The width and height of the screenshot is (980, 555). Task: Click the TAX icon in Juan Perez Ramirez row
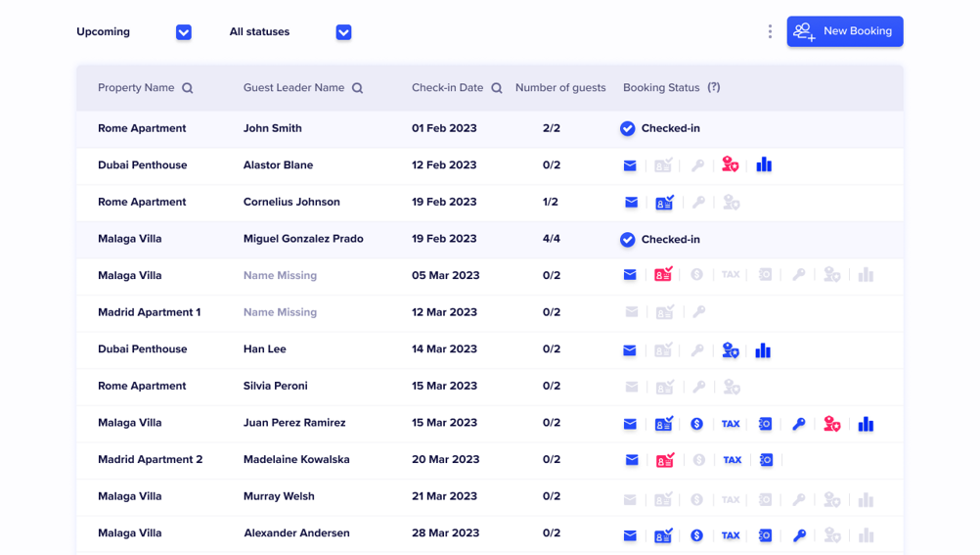(731, 424)
